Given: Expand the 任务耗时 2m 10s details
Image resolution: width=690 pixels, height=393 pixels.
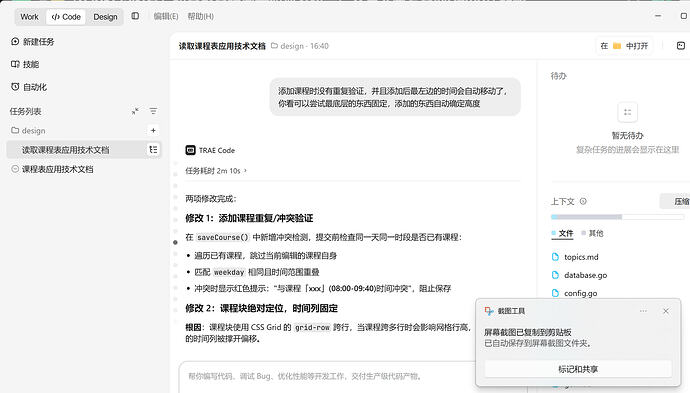Looking at the screenshot, I should click(216, 171).
